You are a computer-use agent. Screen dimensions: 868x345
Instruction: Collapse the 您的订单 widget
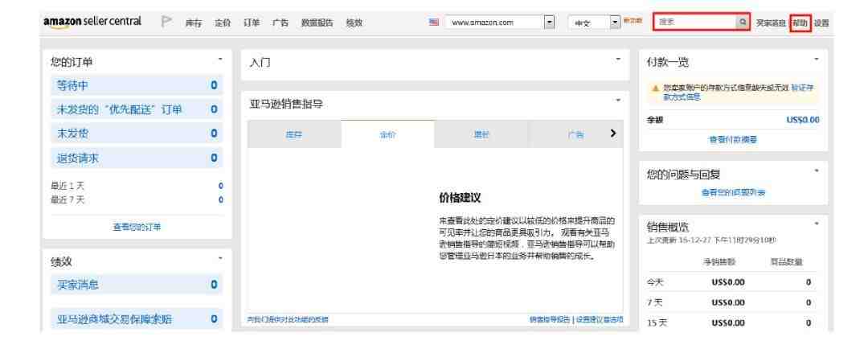(220, 59)
